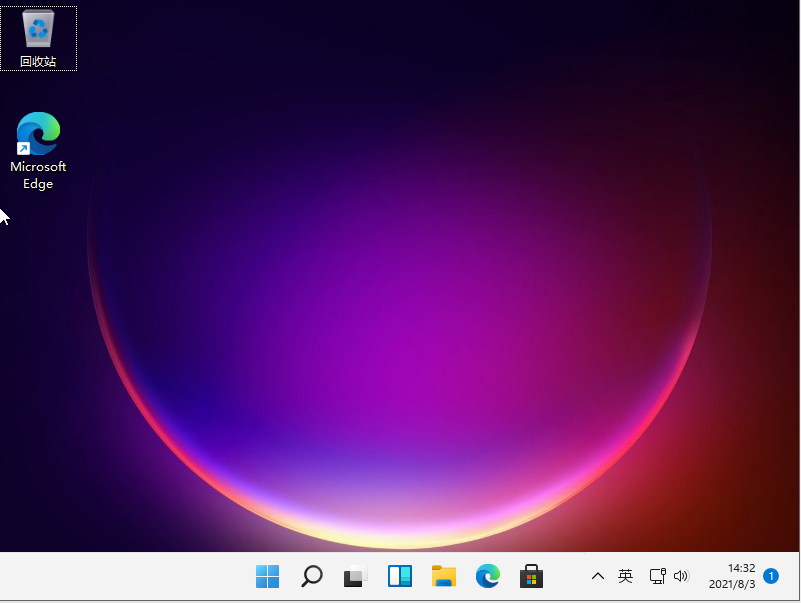Launch File Explorer from the taskbar

pos(444,576)
